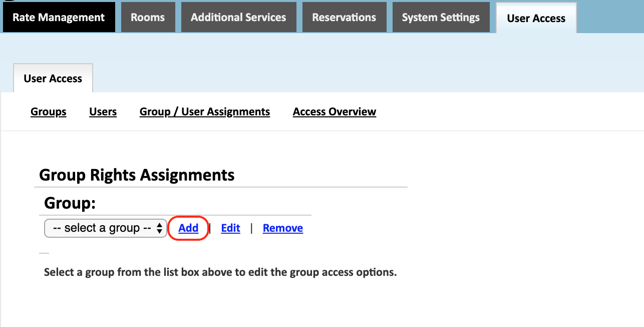Click the Add group link

tap(188, 228)
